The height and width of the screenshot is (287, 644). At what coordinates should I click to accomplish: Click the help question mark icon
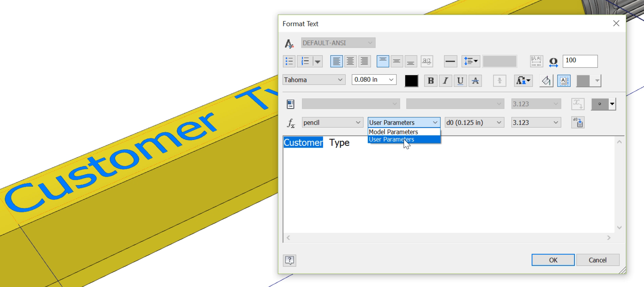pyautogui.click(x=289, y=260)
